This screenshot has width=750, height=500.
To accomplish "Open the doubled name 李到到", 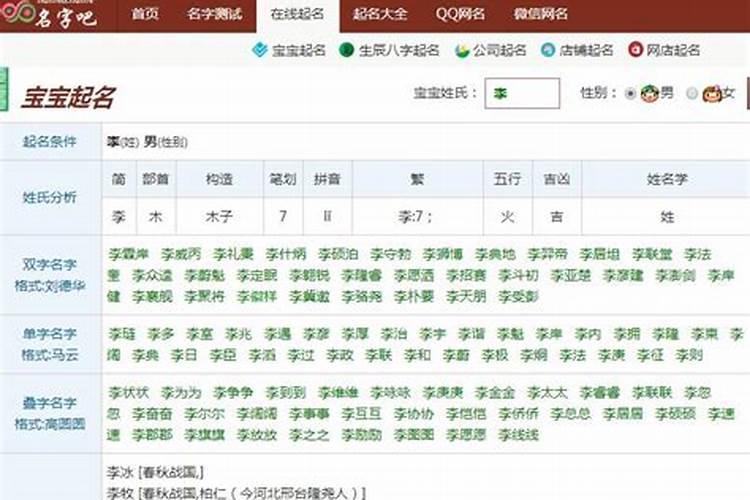I will click(x=286, y=393).
